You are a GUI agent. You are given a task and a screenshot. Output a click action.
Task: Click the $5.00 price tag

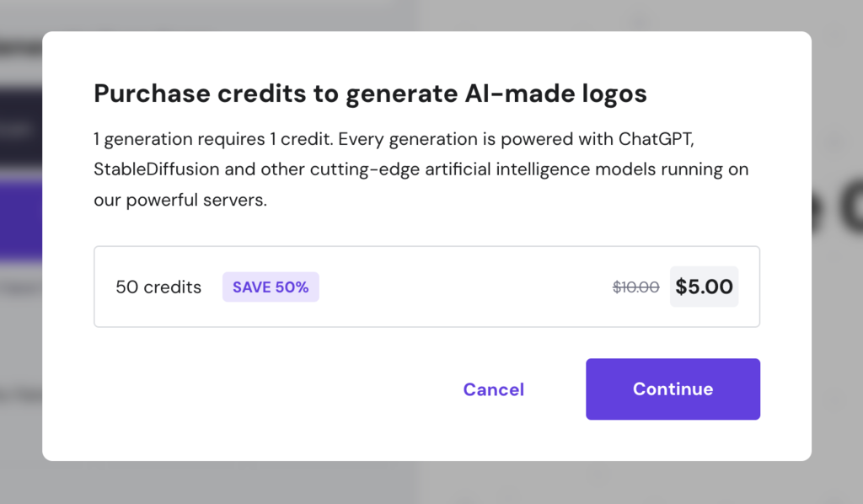(x=704, y=287)
